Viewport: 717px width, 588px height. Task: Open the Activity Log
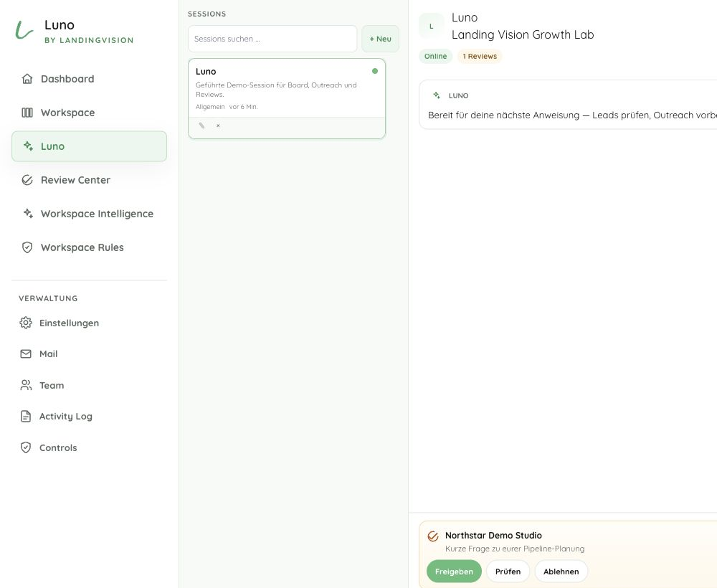click(x=89, y=416)
